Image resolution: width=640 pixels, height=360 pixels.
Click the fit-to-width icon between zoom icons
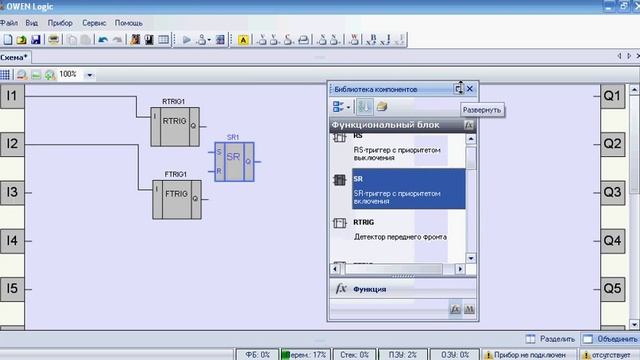click(x=36, y=75)
